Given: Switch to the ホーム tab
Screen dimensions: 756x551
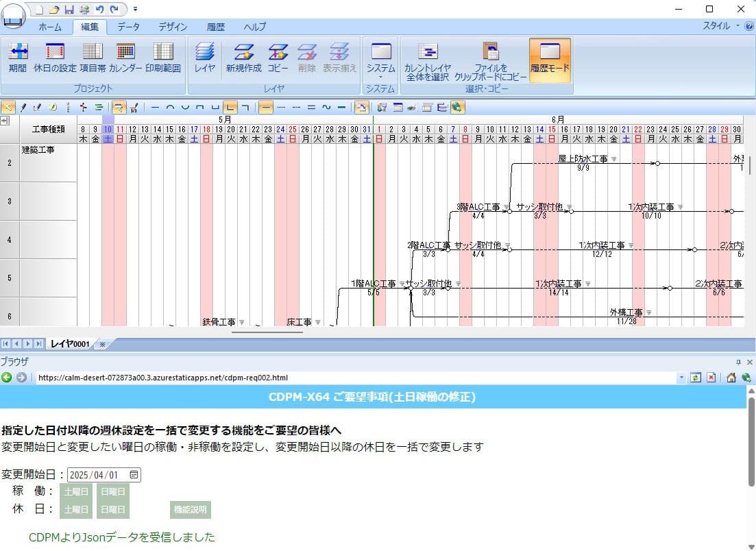Looking at the screenshot, I should 50,27.
